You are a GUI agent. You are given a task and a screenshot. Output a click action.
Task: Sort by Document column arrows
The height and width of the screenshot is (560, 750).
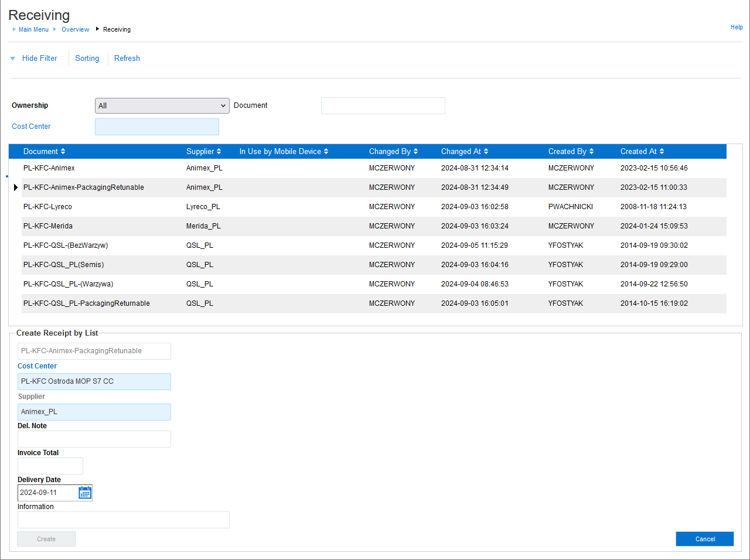point(63,151)
